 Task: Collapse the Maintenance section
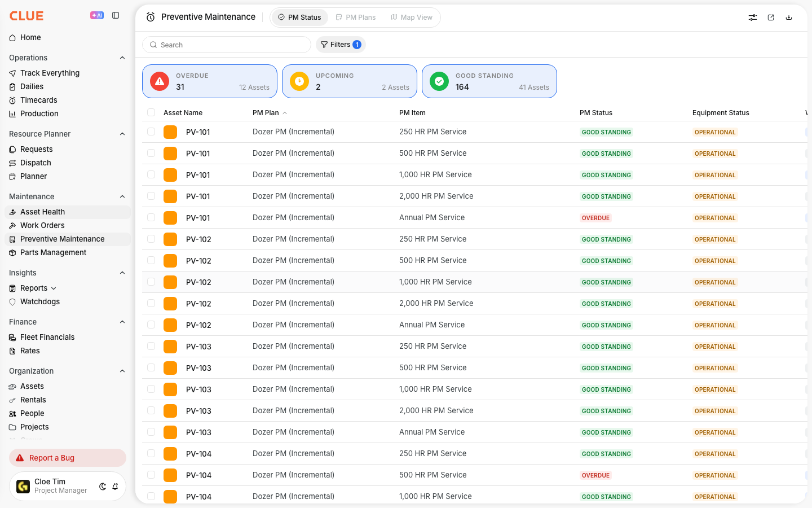tap(122, 196)
